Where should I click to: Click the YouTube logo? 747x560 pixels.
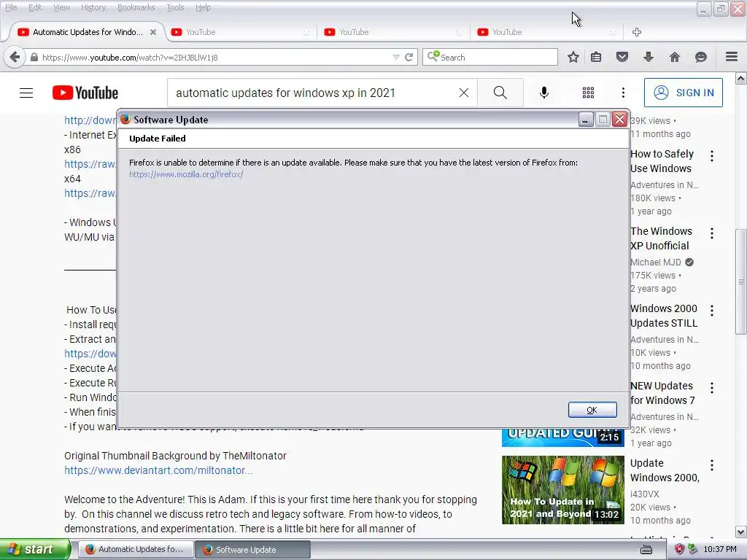click(85, 93)
